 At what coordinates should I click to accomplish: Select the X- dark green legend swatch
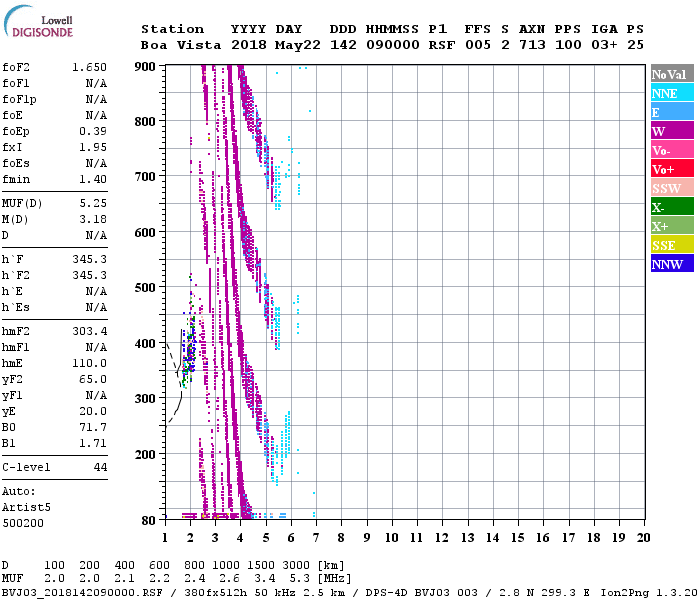click(672, 207)
